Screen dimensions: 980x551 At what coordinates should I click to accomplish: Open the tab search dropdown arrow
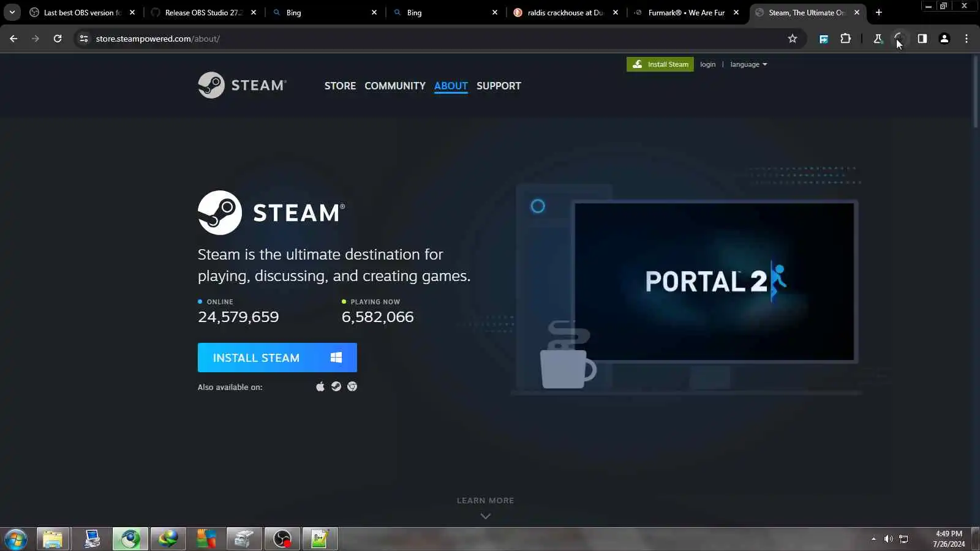[12, 12]
